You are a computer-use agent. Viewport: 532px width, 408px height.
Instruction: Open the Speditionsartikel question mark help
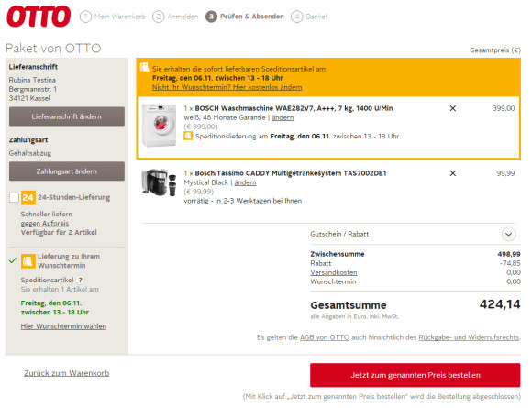tap(81, 281)
